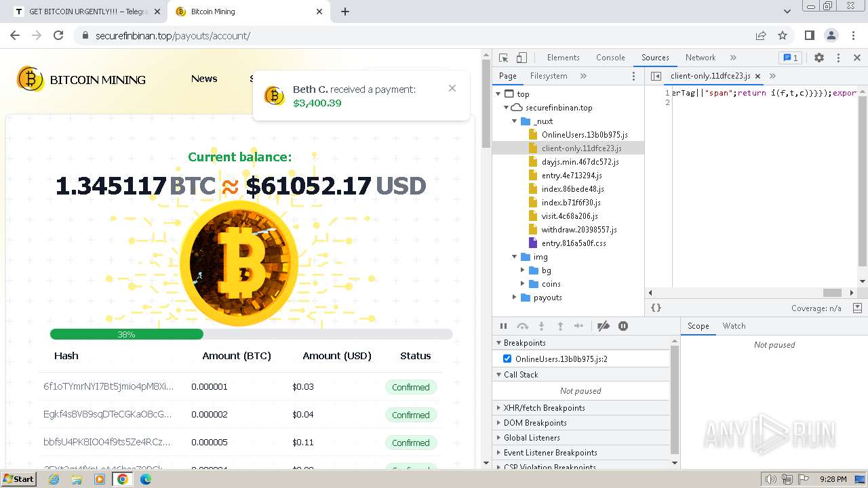Reload the page with browser refresh
The height and width of the screenshot is (488, 868).
click(x=58, y=35)
